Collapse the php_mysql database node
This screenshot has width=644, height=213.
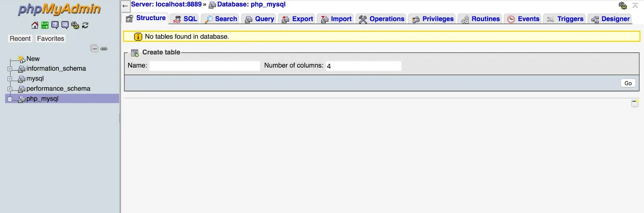point(10,99)
